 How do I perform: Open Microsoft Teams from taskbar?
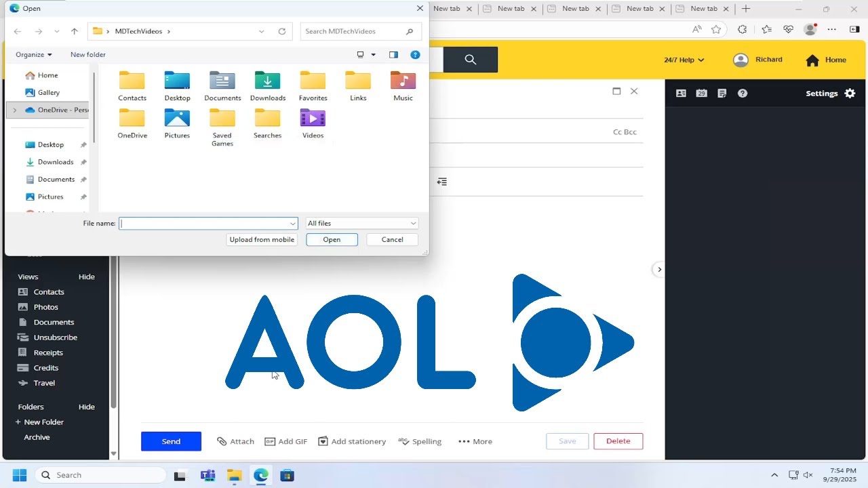pyautogui.click(x=208, y=475)
